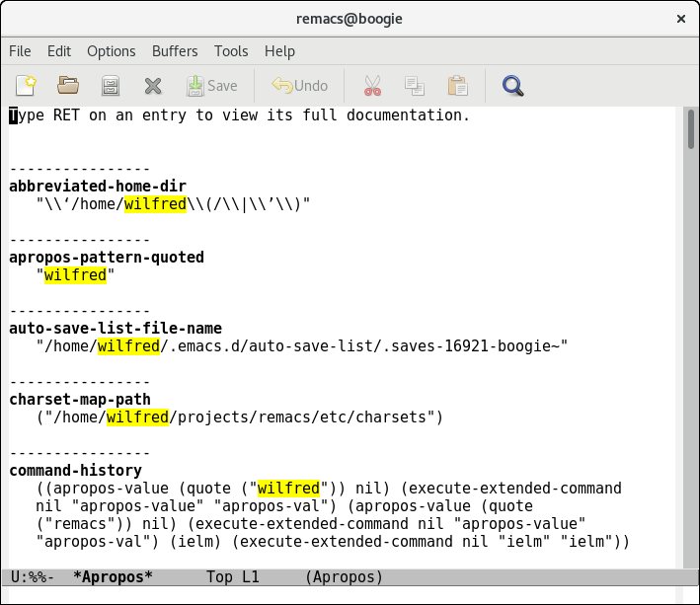Image resolution: width=700 pixels, height=605 pixels.
Task: Open the directory browser (Dired) icon
Action: 111,85
